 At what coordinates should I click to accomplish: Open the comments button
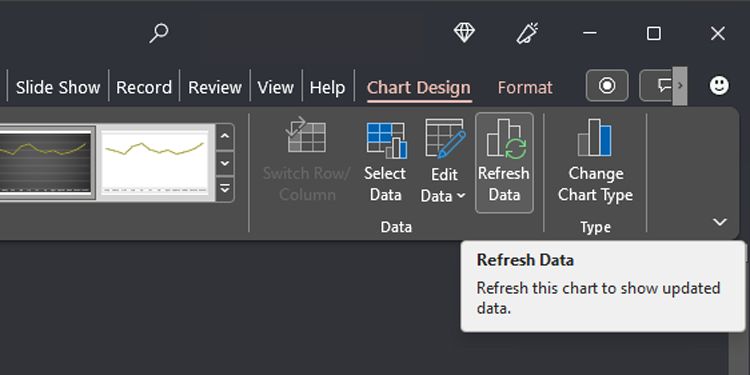[660, 86]
